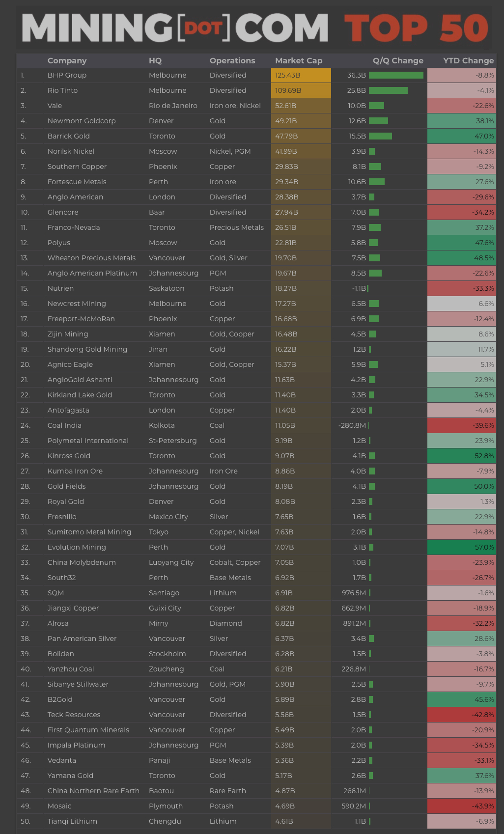Viewport: 504px width, 834px height.
Task: Click Coal India's -280.8M Q/Q value
Action: (352, 425)
